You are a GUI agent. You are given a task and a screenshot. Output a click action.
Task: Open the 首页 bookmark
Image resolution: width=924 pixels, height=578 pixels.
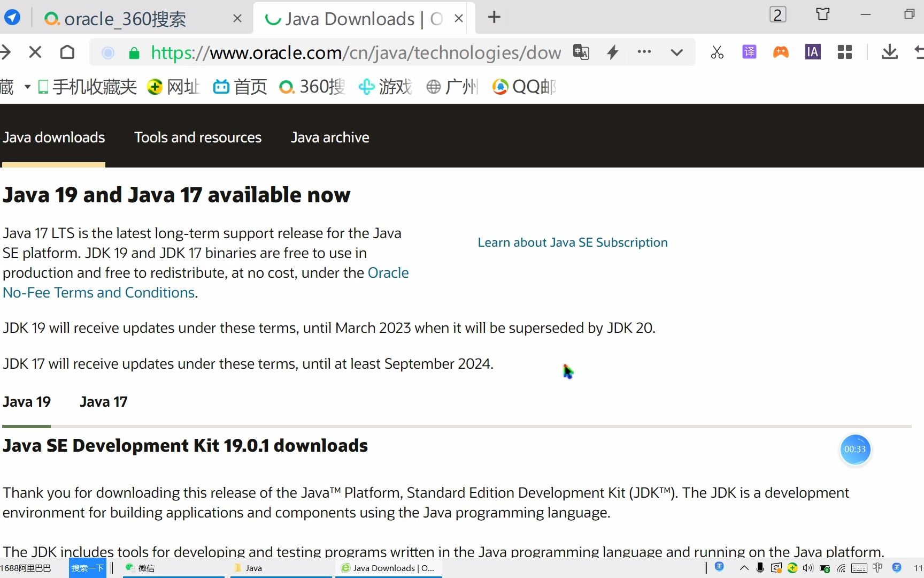(240, 87)
